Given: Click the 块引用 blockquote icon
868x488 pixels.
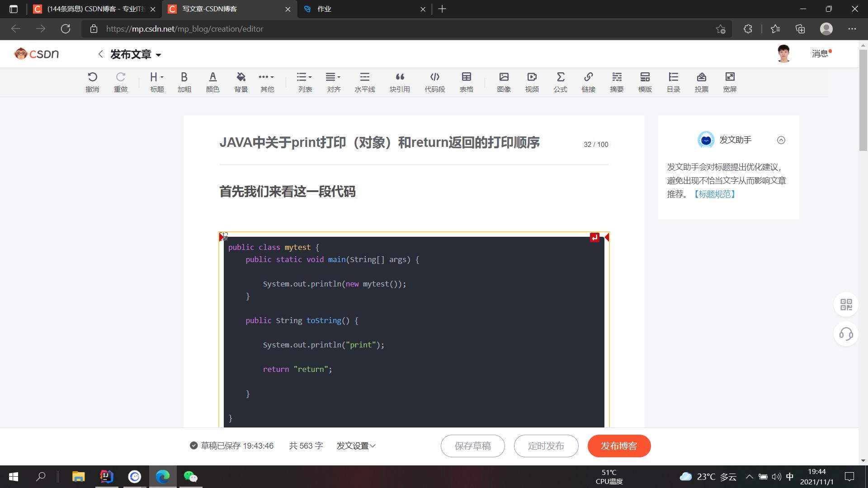Looking at the screenshot, I should [400, 82].
